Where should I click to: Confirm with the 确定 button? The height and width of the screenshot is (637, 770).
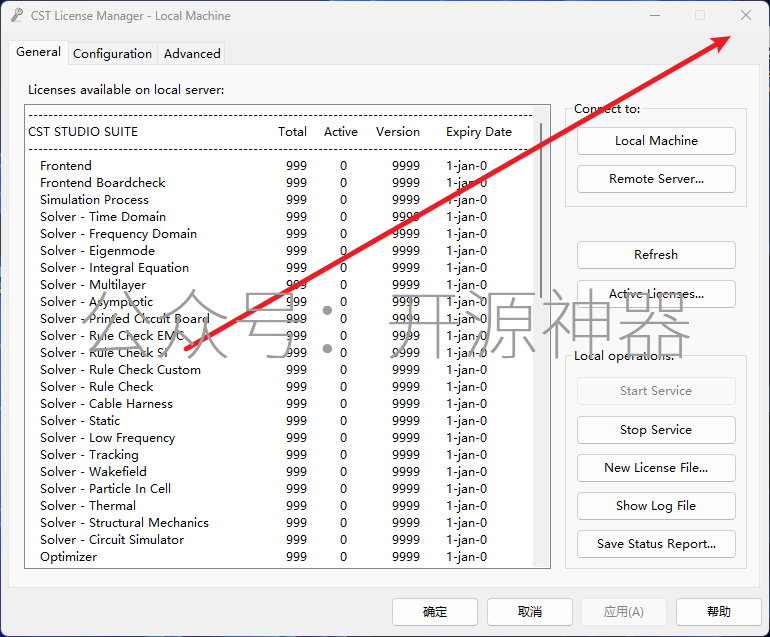(x=435, y=611)
